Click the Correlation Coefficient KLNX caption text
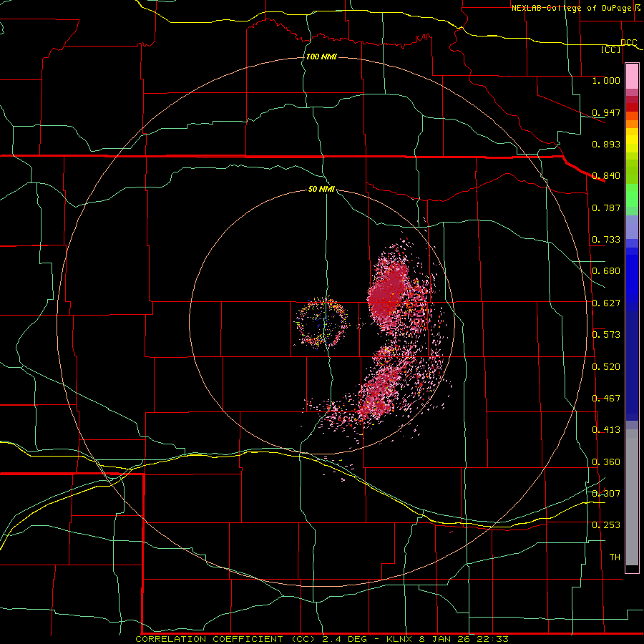This screenshot has width=644, height=644. point(321,639)
